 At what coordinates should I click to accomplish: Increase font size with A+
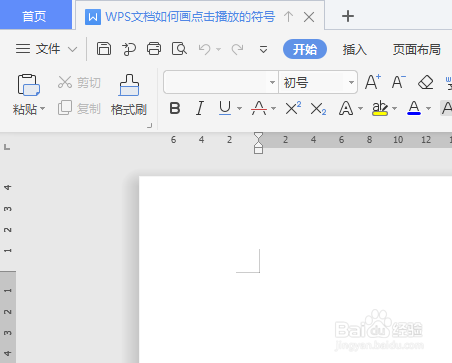tap(373, 82)
